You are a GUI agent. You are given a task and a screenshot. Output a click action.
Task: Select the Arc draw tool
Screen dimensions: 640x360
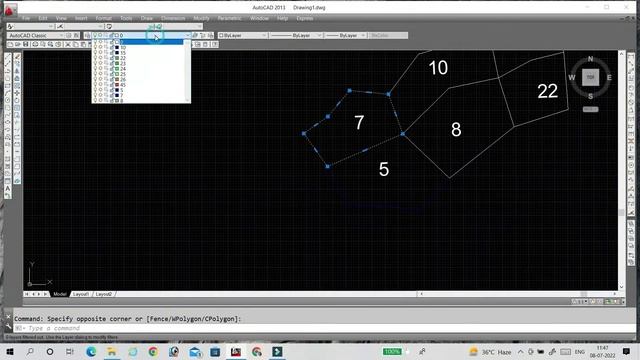8,93
